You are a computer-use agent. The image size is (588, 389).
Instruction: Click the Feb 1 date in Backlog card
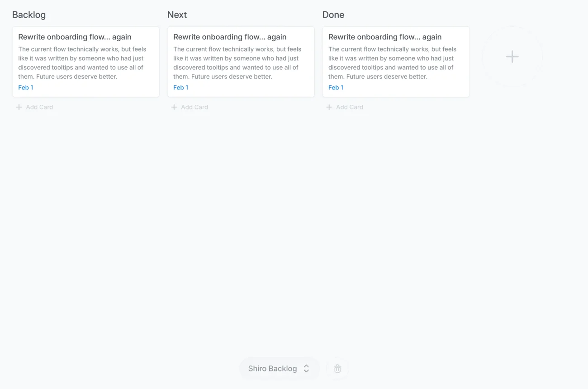tap(26, 88)
